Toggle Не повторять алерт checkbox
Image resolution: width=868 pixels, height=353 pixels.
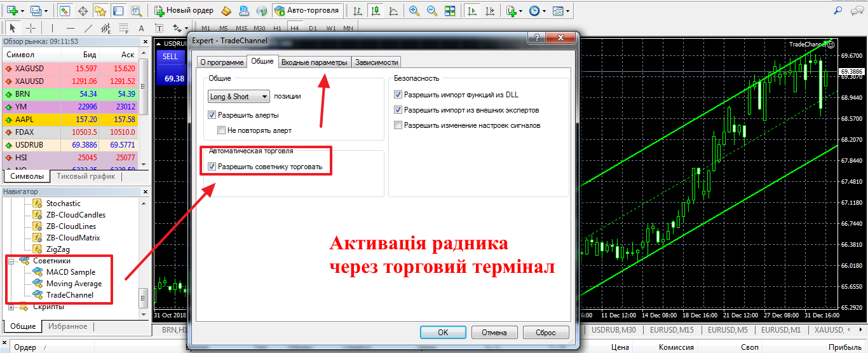click(x=222, y=130)
